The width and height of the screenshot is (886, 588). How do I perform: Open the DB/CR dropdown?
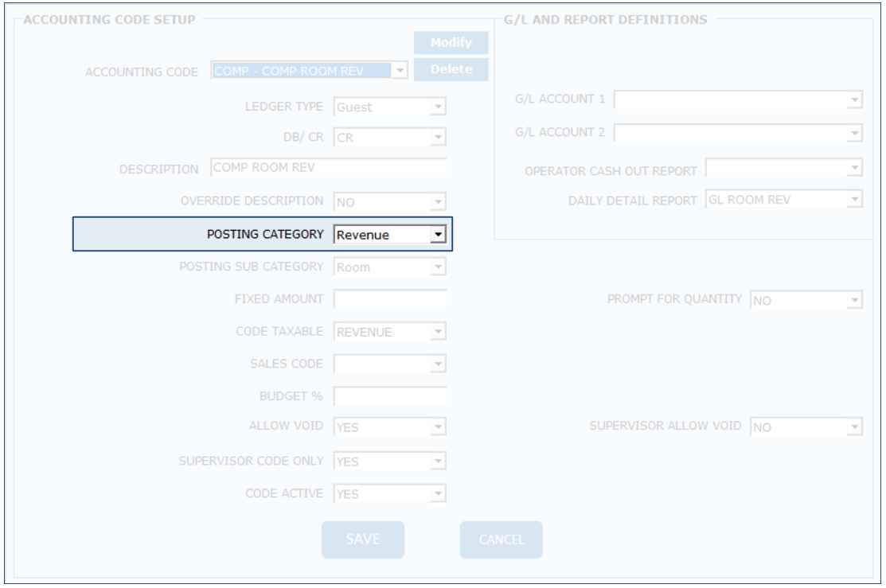point(437,138)
